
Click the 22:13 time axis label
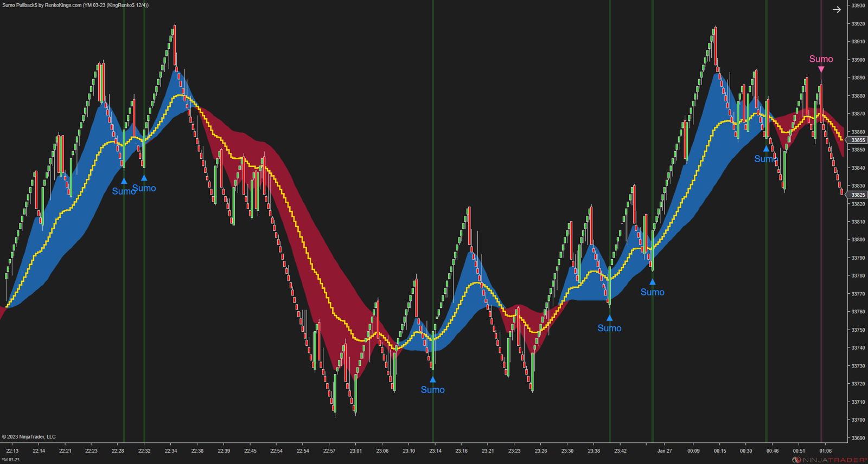[12, 450]
